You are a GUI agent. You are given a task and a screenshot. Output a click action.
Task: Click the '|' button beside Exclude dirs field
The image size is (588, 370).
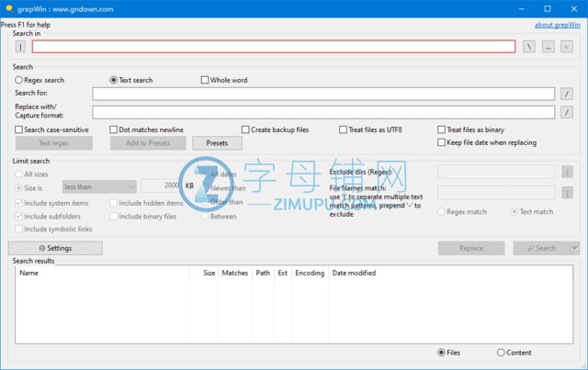568,172
